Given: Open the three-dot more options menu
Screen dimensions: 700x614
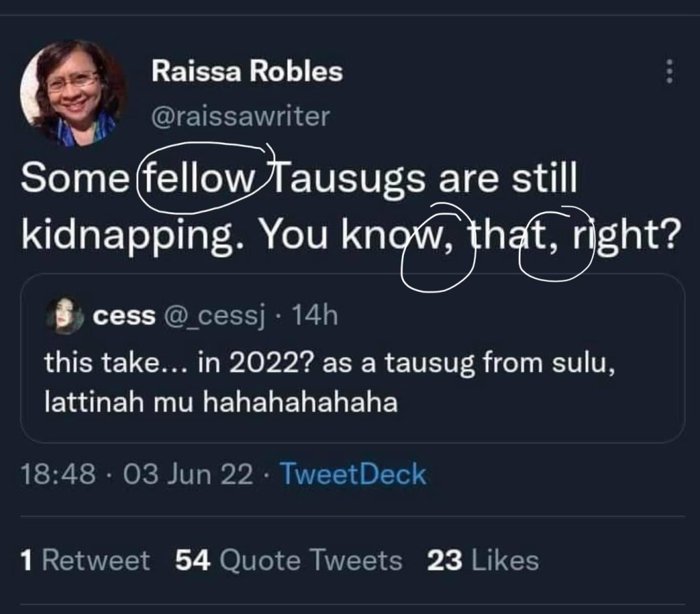Looking at the screenshot, I should pos(670,72).
